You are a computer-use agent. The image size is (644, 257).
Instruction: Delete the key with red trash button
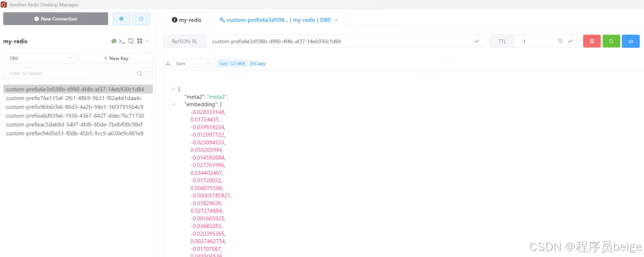(592, 42)
